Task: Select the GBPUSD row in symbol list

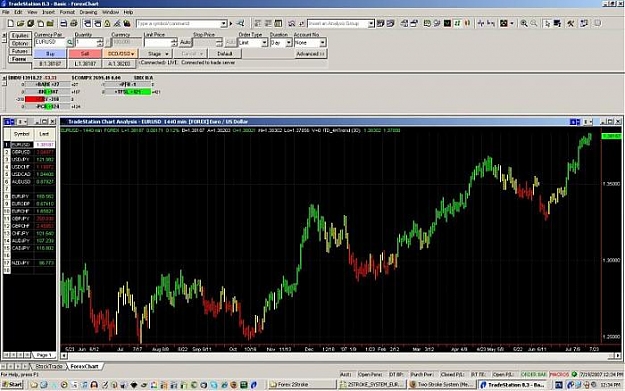Action: coord(29,152)
